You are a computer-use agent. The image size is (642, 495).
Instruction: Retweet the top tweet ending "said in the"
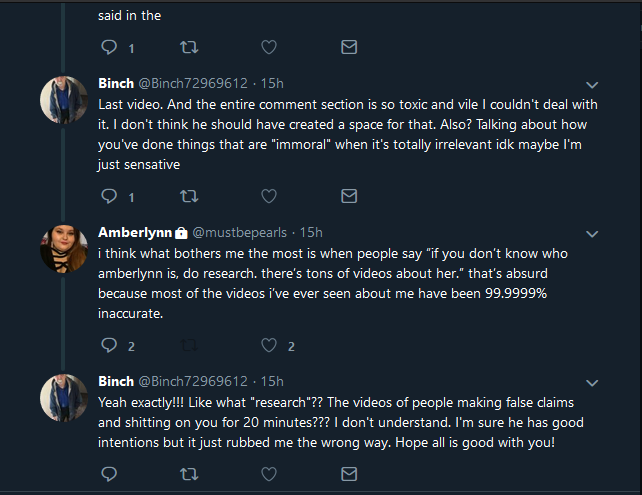pos(189,47)
